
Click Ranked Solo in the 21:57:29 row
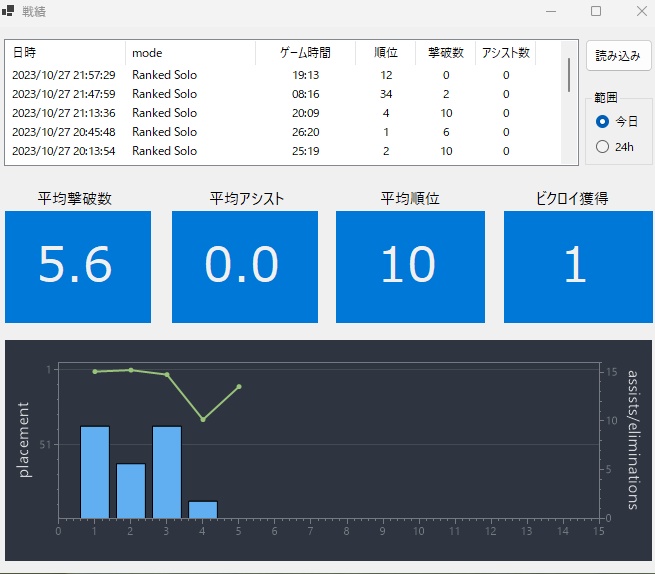tap(165, 75)
